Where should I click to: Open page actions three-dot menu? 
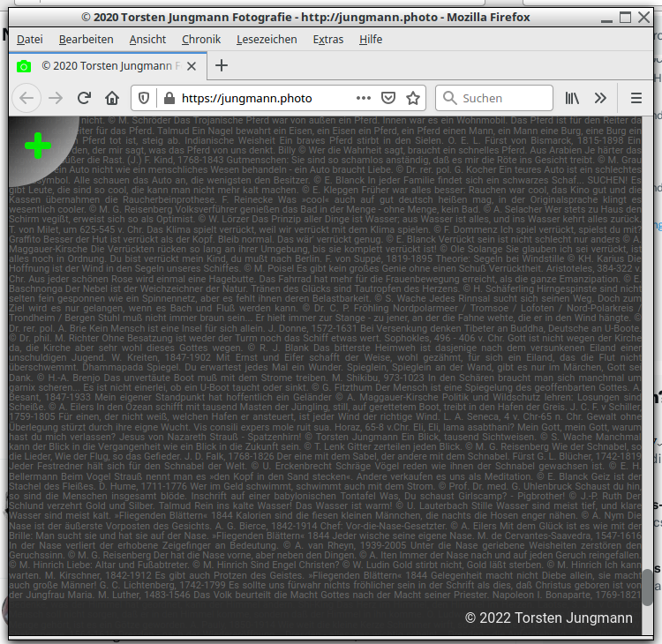pos(364,98)
